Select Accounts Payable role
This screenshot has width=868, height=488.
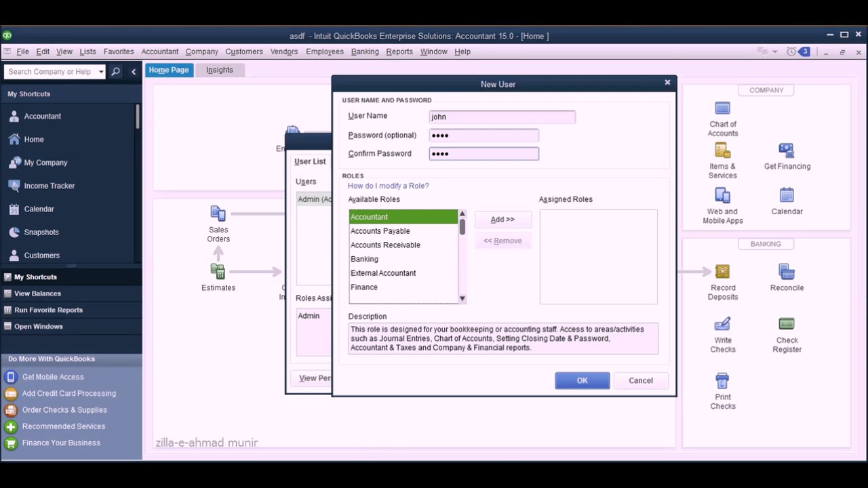coord(403,231)
